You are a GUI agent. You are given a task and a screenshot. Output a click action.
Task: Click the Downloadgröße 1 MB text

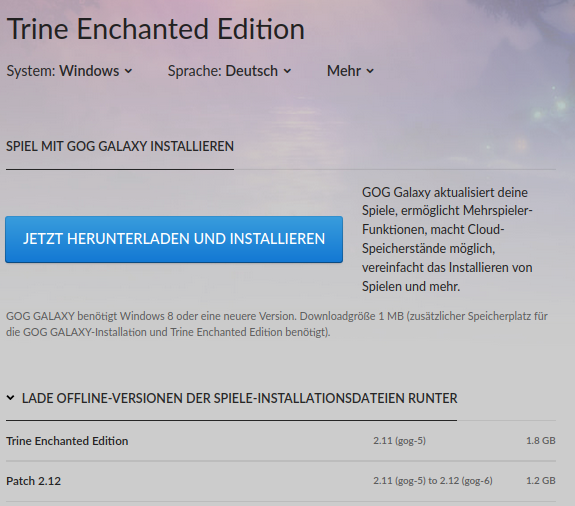click(x=352, y=316)
